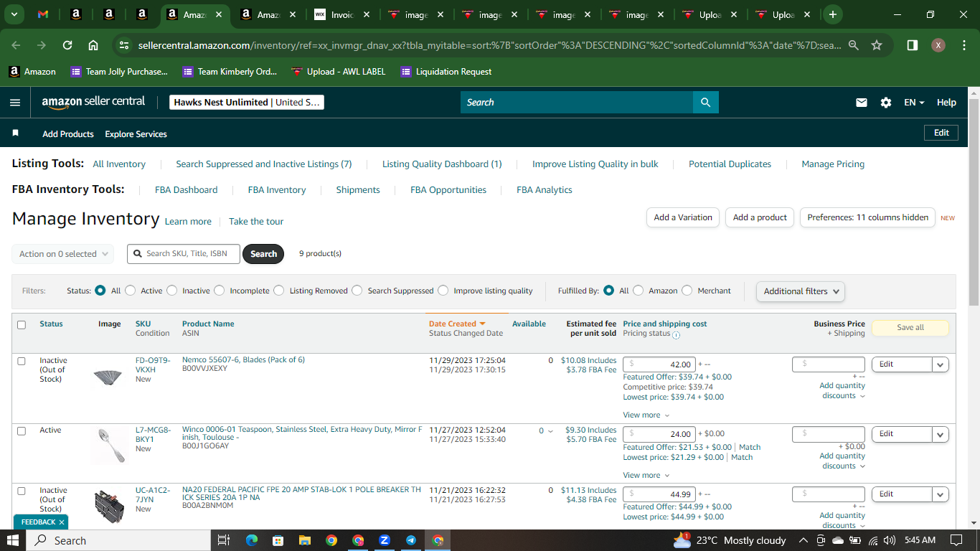Open a new browser tab with the plus icon
The image size is (980, 551).
(x=832, y=14)
